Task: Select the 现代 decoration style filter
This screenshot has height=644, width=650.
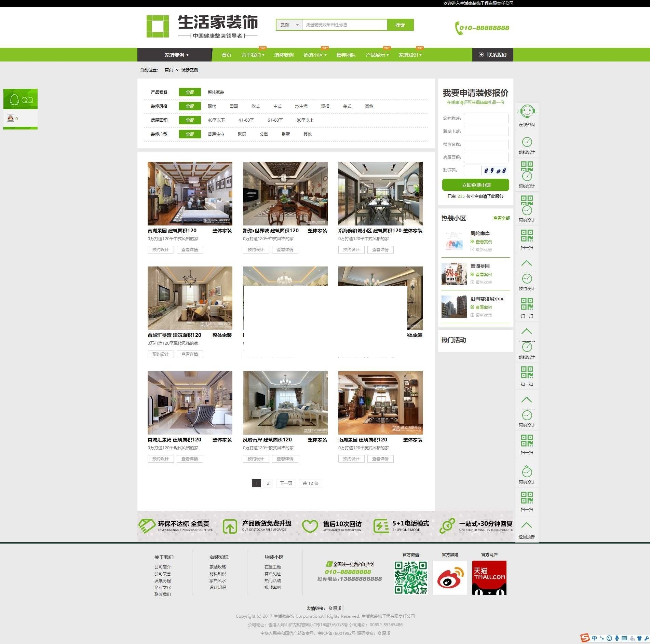Action: [x=212, y=106]
